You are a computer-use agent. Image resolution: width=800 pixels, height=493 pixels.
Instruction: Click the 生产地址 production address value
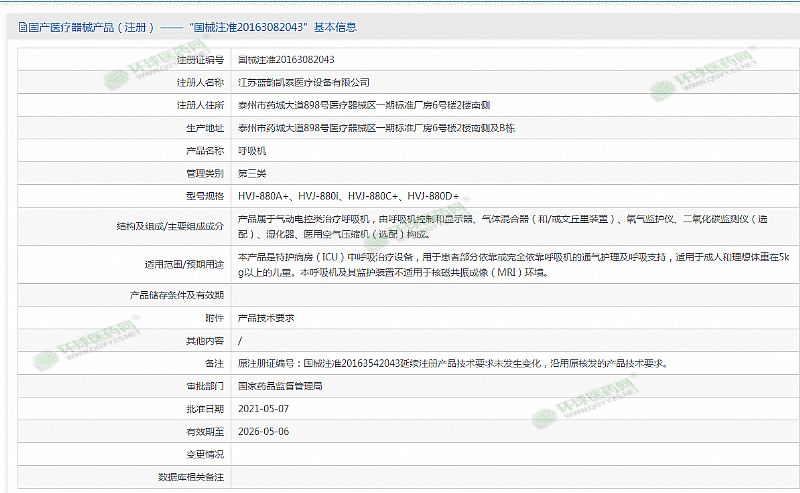click(x=375, y=128)
